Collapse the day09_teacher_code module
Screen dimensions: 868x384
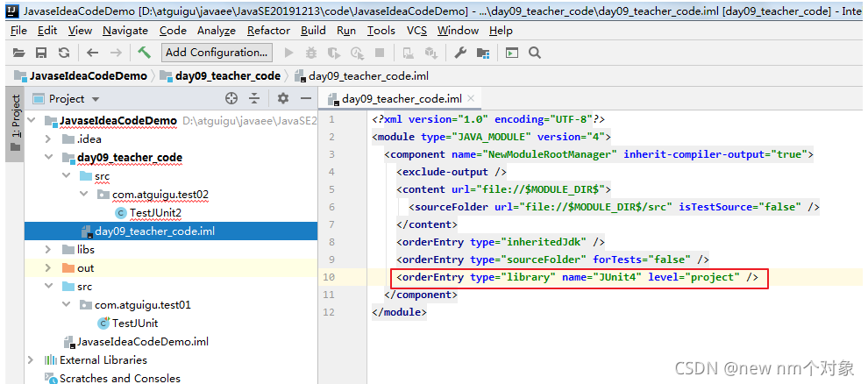[x=48, y=158]
